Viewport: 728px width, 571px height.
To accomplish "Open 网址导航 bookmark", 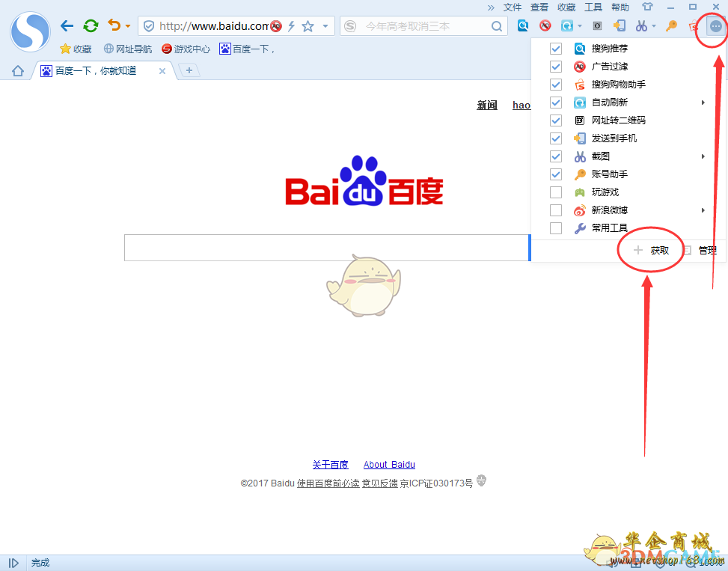I will point(128,49).
